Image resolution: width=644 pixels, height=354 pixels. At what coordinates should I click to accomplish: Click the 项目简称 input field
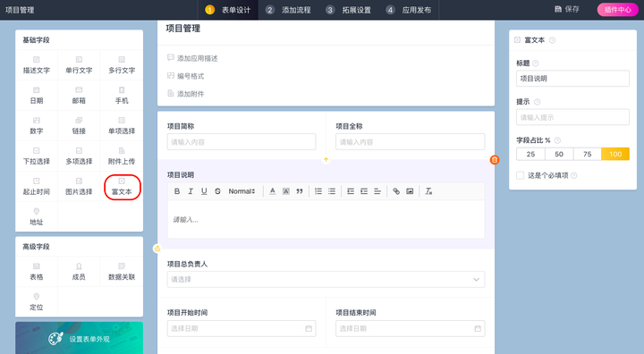point(241,141)
